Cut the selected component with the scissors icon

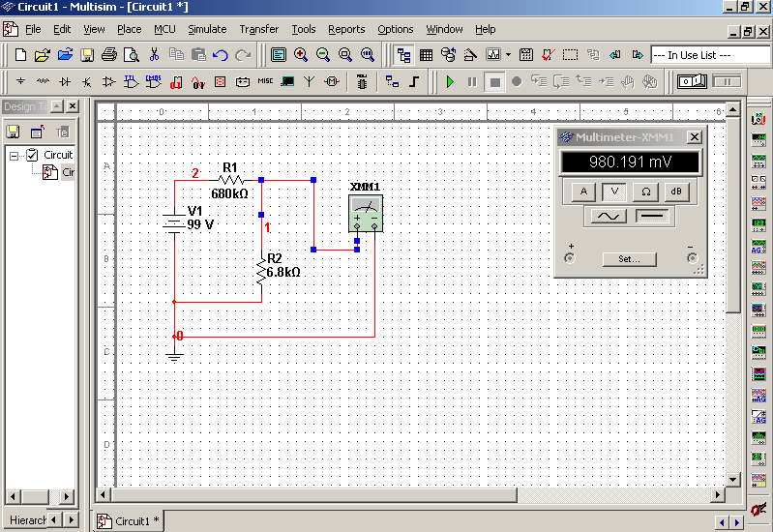point(154,55)
